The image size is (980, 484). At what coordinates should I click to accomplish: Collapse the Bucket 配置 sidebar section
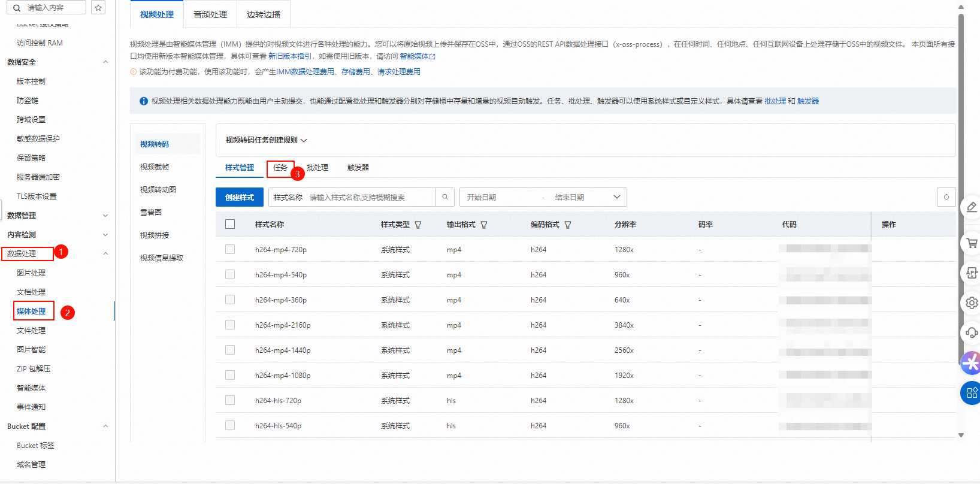[105, 426]
